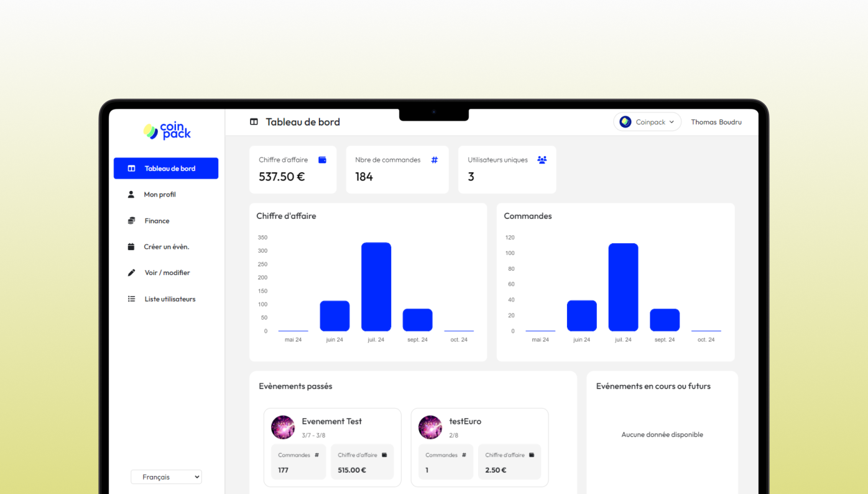Open Voir / modifier page
This screenshot has height=494, width=868.
(x=166, y=273)
